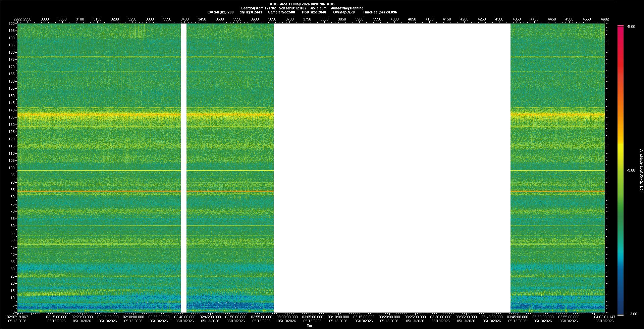
Task: Click the 200 Hz frequency axis tick
Action: coord(12,23)
